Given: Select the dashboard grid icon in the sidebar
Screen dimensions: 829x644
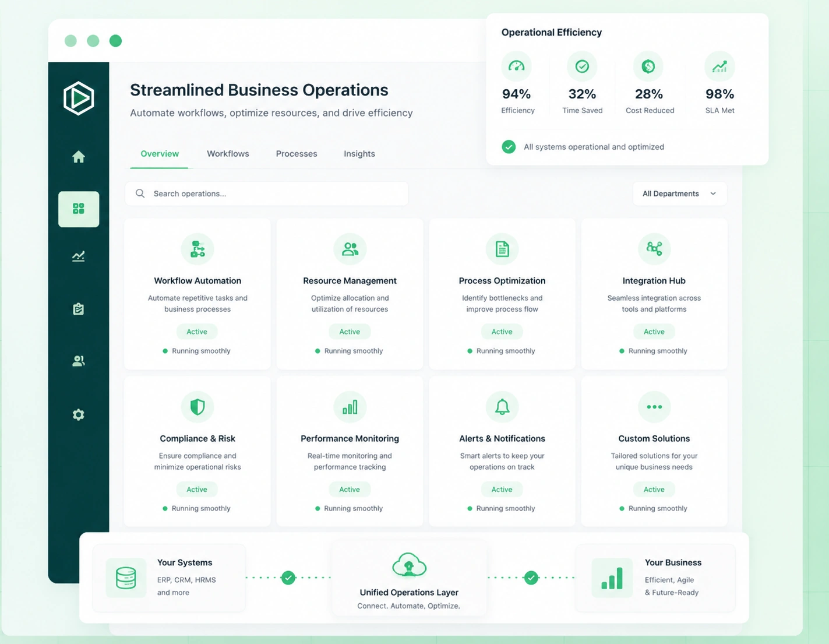Looking at the screenshot, I should [79, 209].
